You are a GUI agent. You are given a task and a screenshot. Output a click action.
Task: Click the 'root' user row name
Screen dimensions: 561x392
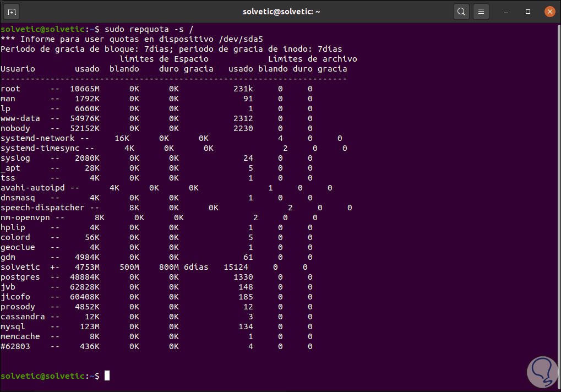pos(10,89)
